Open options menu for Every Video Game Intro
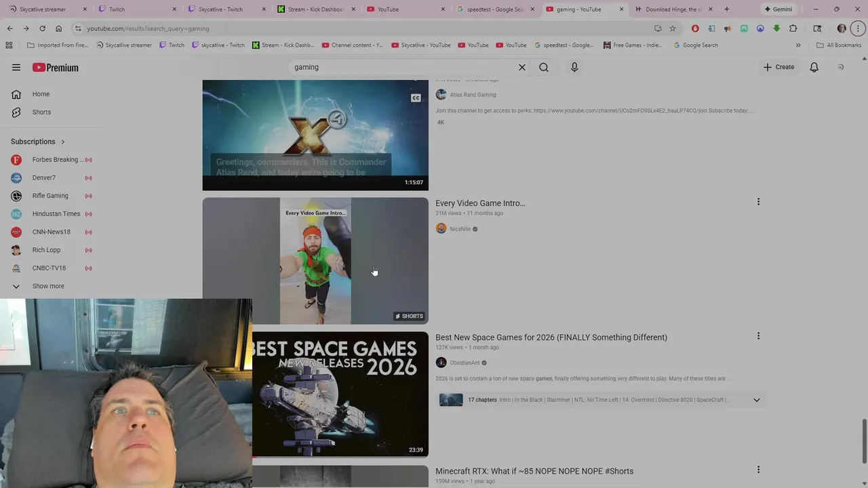The width and height of the screenshot is (868, 488). tap(758, 202)
